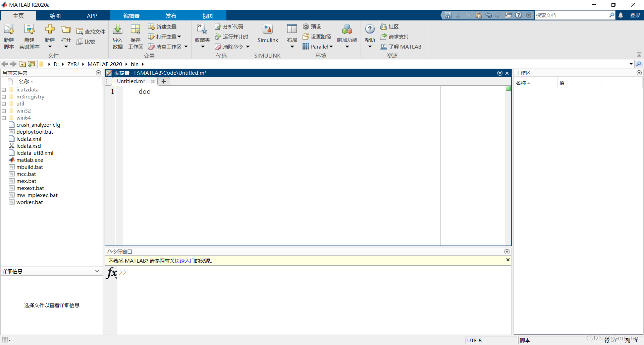The height and width of the screenshot is (345, 644).
Task: Click the Value (值) column header in Workspace
Action: [x=579, y=83]
